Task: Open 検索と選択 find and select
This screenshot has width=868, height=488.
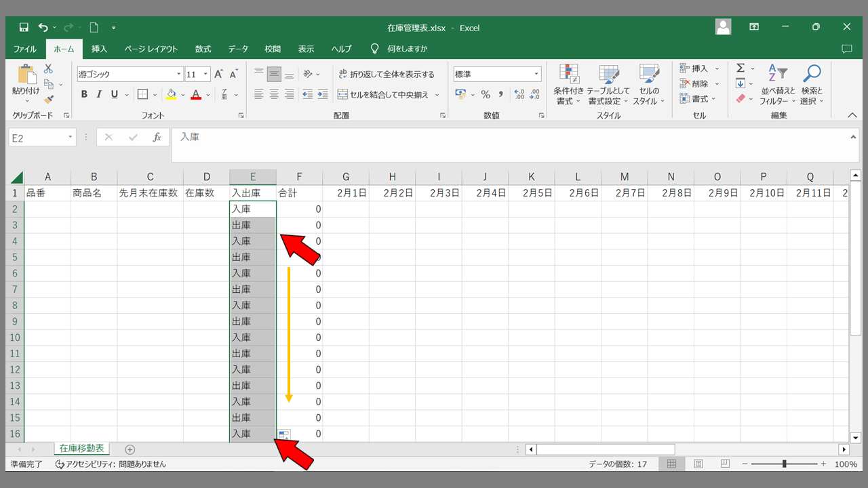Action: coord(811,85)
